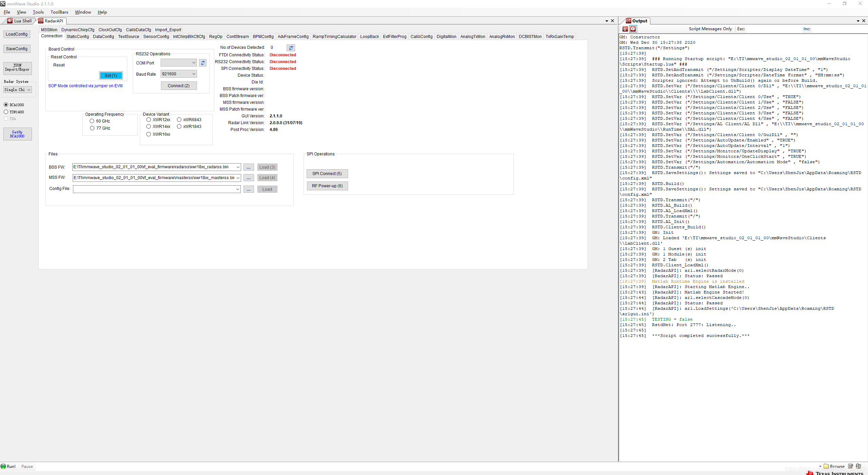
Task: Refresh the detected devices count icon
Action: click(291, 48)
